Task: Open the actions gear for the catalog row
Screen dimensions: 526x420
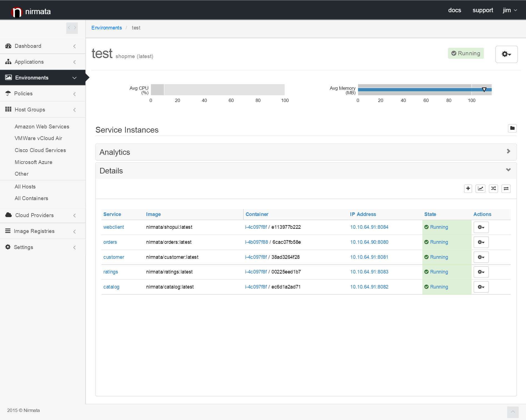Action: coord(481,287)
